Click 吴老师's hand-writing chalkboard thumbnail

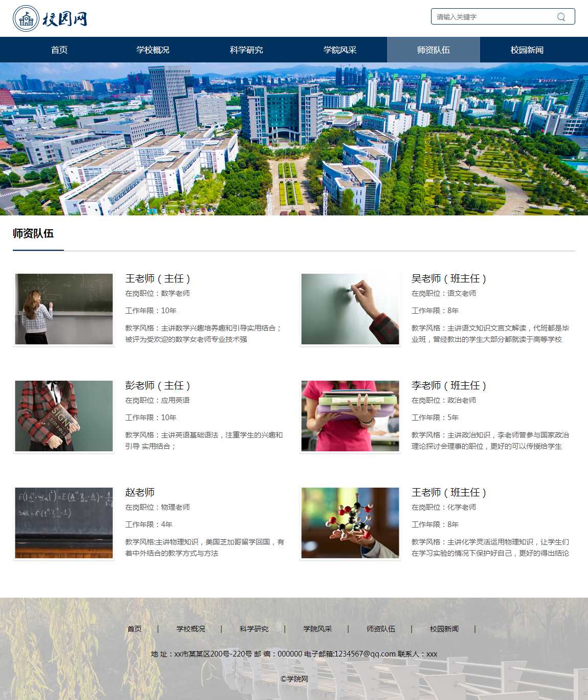click(350, 309)
